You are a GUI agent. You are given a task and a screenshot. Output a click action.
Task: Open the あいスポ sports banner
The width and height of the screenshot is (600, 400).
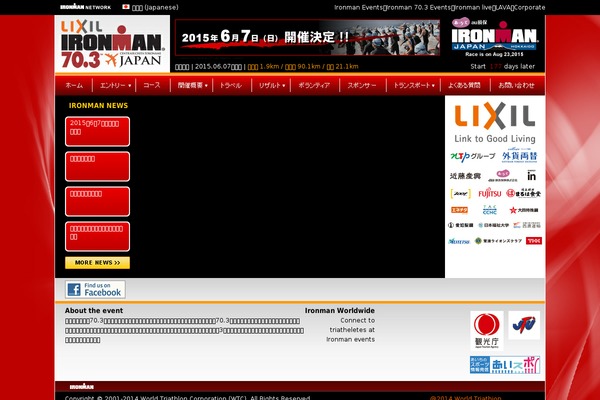click(x=505, y=365)
